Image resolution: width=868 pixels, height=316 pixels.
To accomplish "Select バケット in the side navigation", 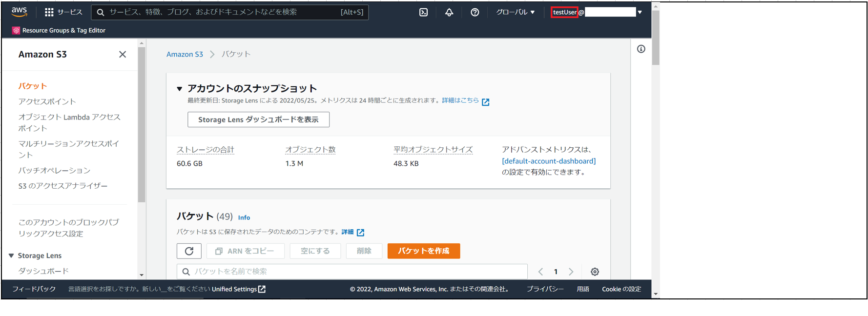I will click(33, 86).
